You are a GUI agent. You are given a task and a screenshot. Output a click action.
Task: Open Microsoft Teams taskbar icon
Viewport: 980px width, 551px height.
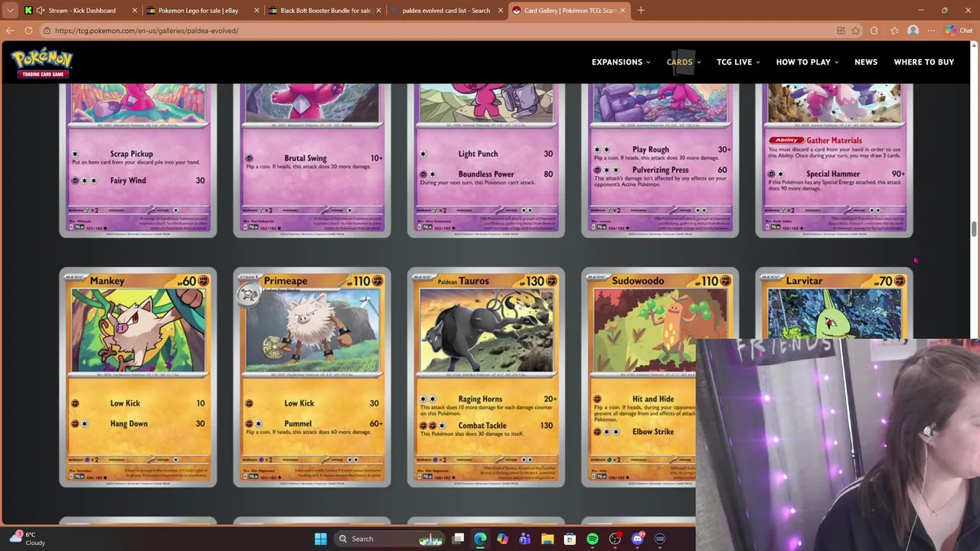[524, 539]
